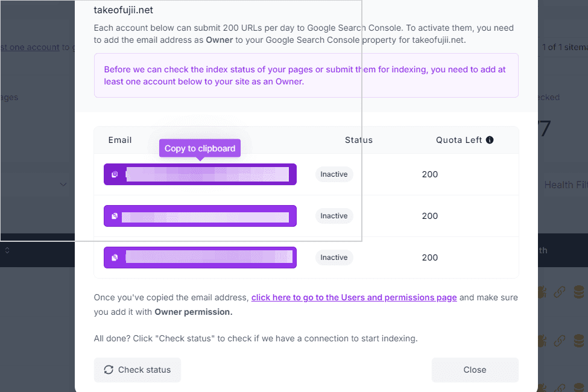Click the third purple email address bar
The height and width of the screenshot is (392, 588).
[x=200, y=258]
